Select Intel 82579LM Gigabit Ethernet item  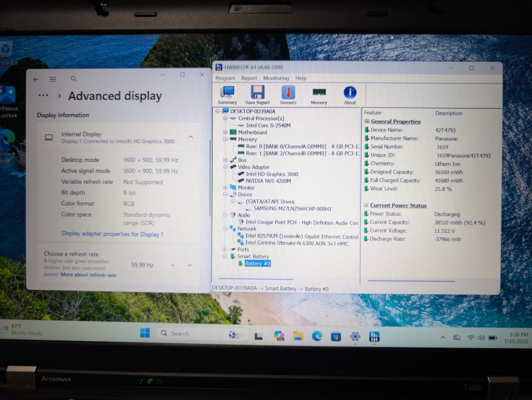click(x=302, y=236)
